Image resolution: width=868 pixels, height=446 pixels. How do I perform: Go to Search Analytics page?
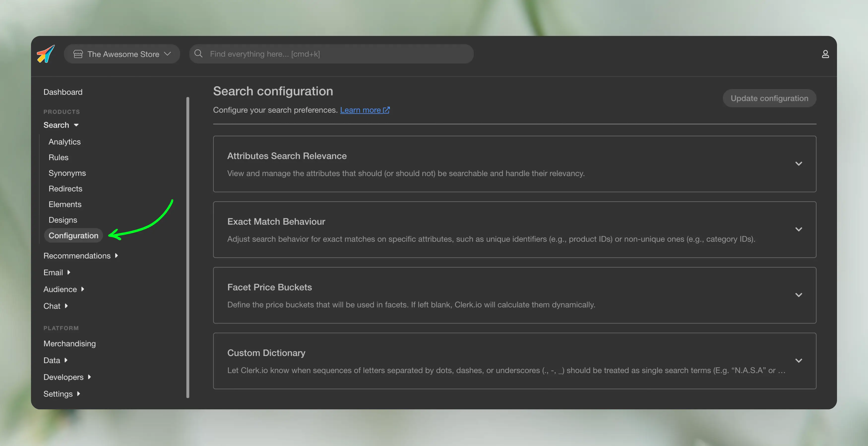64,142
